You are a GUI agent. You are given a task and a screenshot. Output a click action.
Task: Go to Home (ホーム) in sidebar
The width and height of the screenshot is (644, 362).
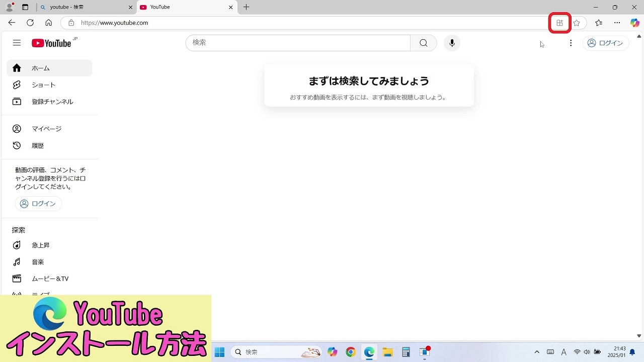pos(49,68)
